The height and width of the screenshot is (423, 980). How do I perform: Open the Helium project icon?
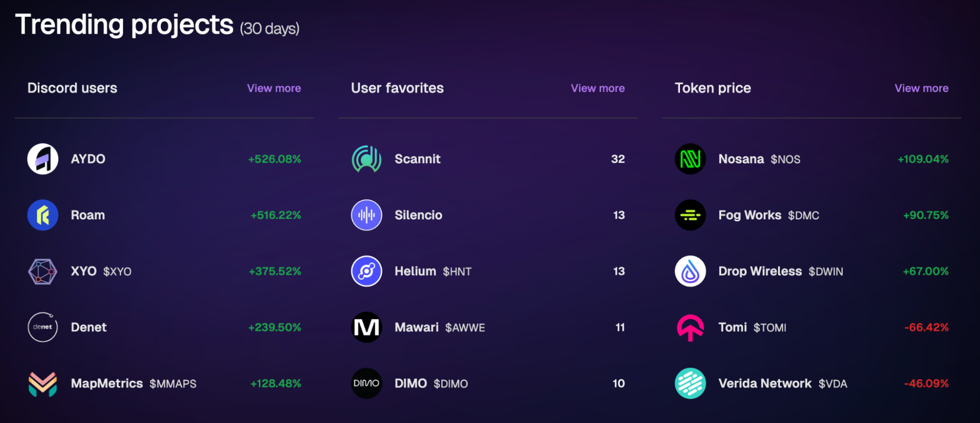click(366, 271)
